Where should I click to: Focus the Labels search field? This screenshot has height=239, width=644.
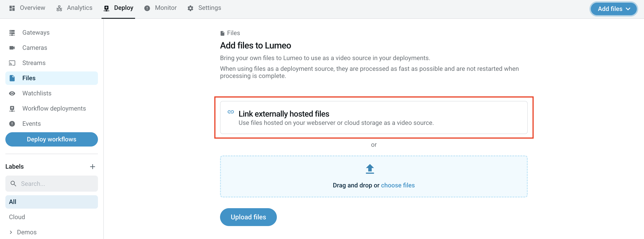click(51, 184)
